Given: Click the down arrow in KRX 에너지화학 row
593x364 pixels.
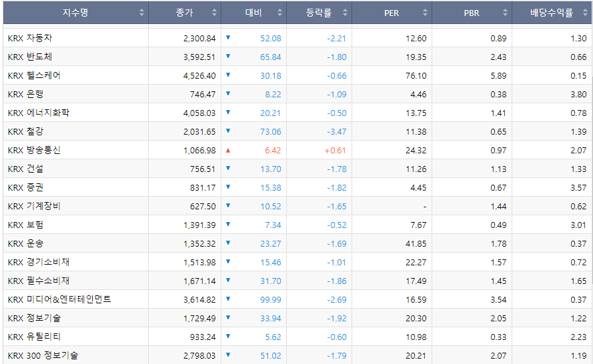Looking at the screenshot, I should pyautogui.click(x=228, y=112).
